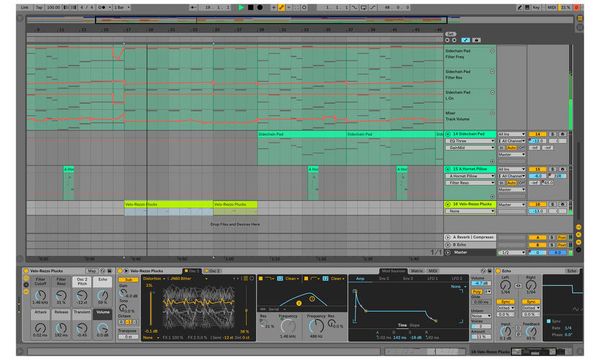Collapse track 14 Sidechain Pad fold button
Viewport: 600px width, 360px height.
tap(448, 134)
